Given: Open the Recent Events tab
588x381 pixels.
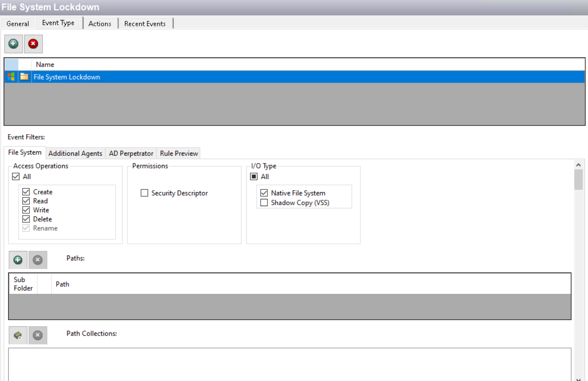Looking at the screenshot, I should [x=145, y=24].
